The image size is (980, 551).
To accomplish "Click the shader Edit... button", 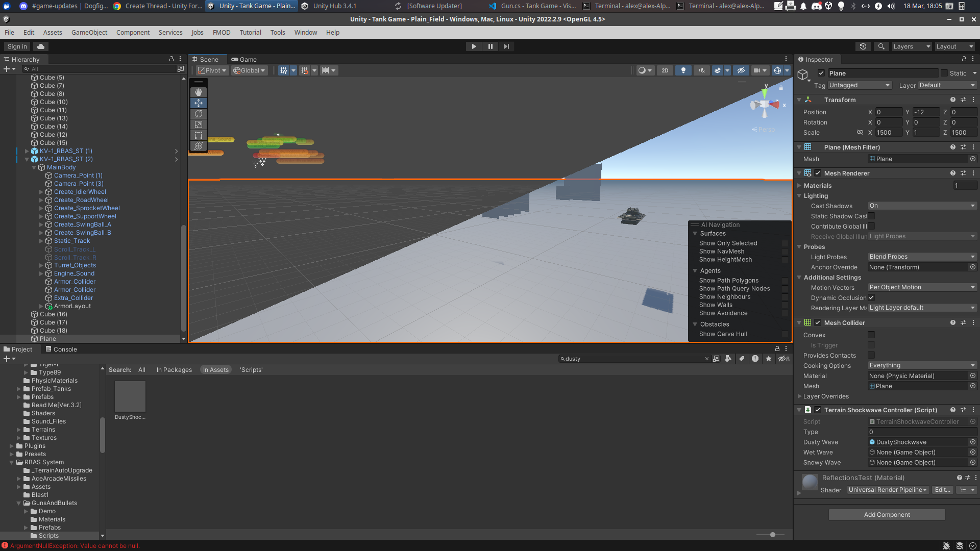I will [942, 490].
